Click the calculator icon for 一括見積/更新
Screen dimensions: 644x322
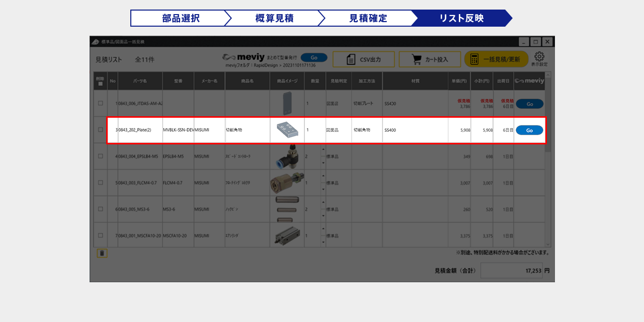click(x=474, y=59)
